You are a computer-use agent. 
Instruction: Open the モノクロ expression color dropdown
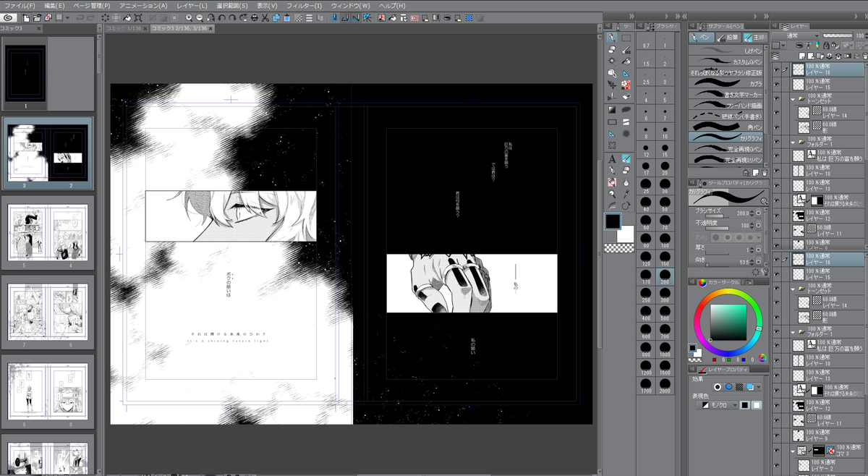(716, 405)
